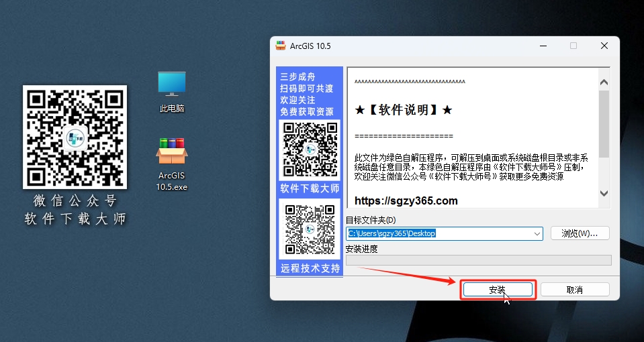Click the upper QR code in installer sidebar
The width and height of the screenshot is (644, 342).
pyautogui.click(x=310, y=150)
